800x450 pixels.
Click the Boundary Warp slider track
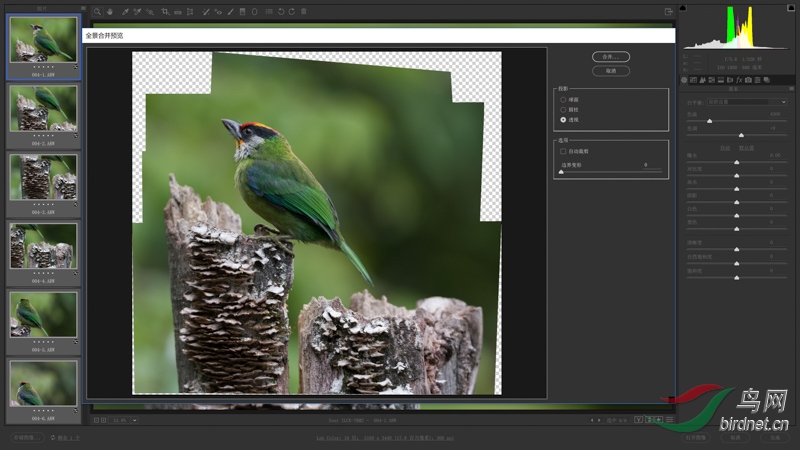pyautogui.click(x=610, y=172)
